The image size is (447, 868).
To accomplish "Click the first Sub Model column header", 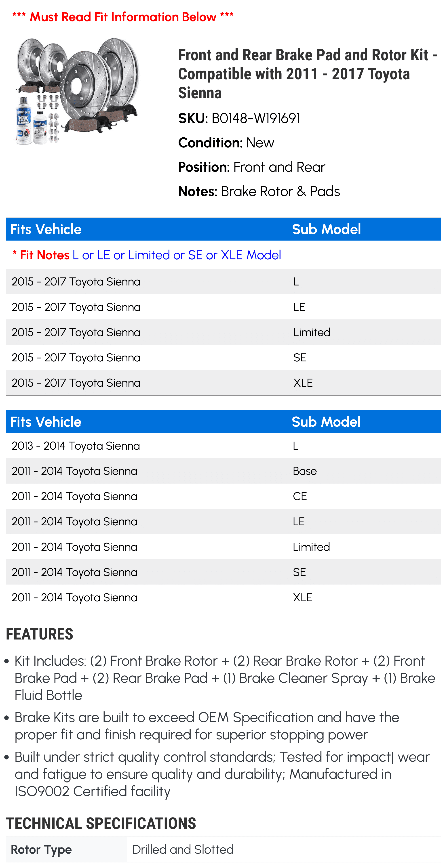I will pyautogui.click(x=326, y=229).
